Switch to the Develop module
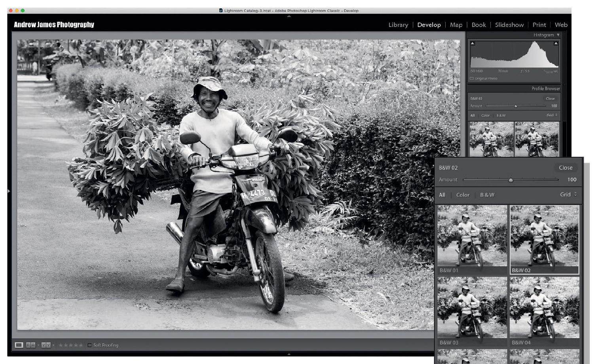Screen dimensions: 600x364 pos(429,25)
